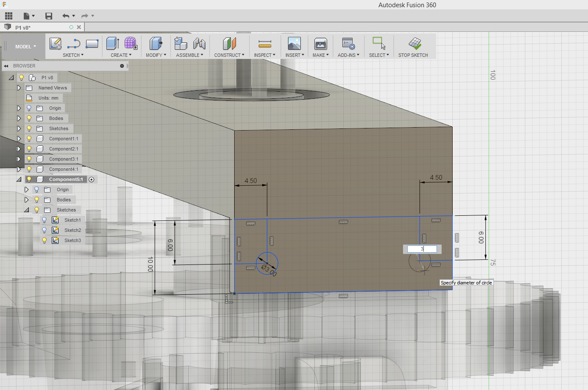The height and width of the screenshot is (390, 588).
Task: Toggle visibility bulb of Sketch1
Action: pyautogui.click(x=44, y=220)
